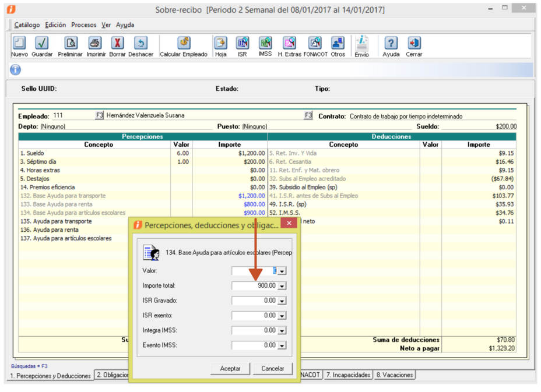Open the Procesos menu

click(x=83, y=25)
